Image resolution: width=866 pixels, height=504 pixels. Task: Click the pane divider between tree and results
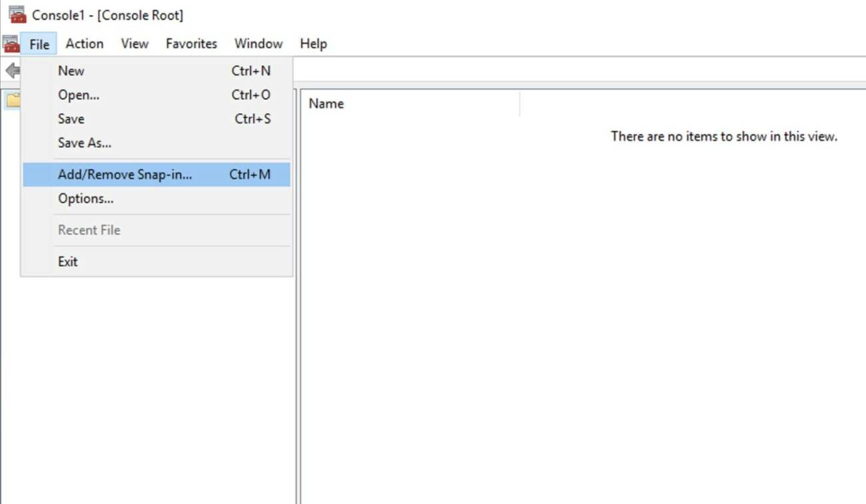298,300
